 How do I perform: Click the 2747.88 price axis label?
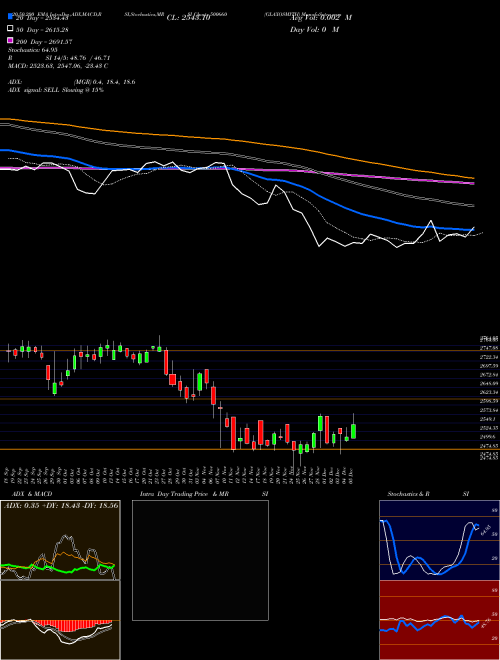pos(489,348)
